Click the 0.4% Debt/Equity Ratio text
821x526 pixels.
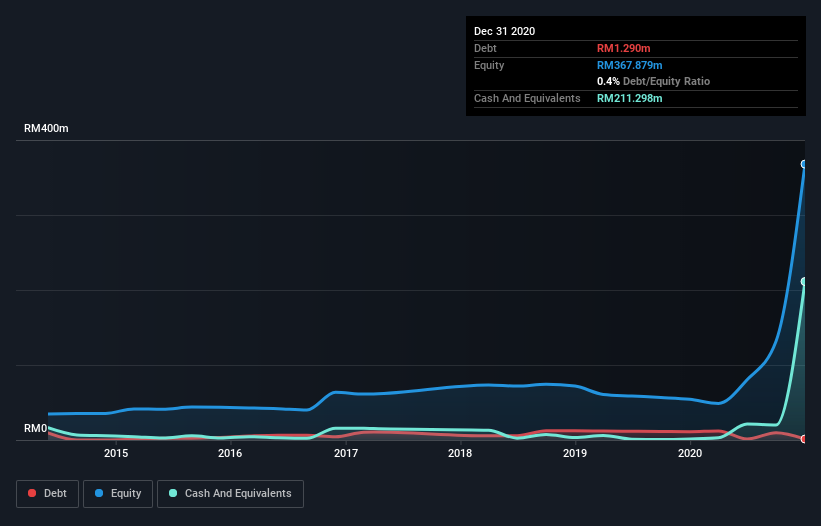[653, 81]
